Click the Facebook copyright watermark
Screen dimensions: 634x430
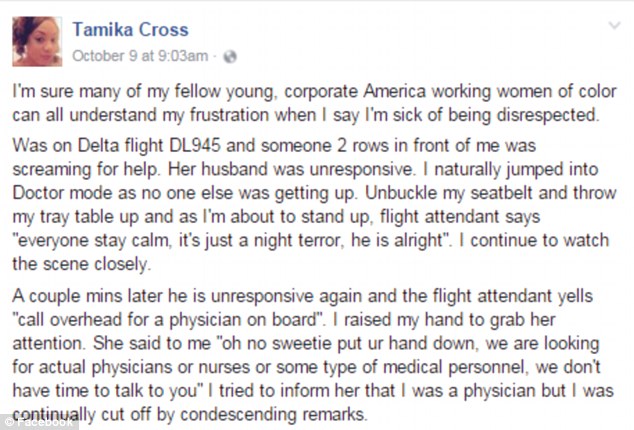(39, 422)
